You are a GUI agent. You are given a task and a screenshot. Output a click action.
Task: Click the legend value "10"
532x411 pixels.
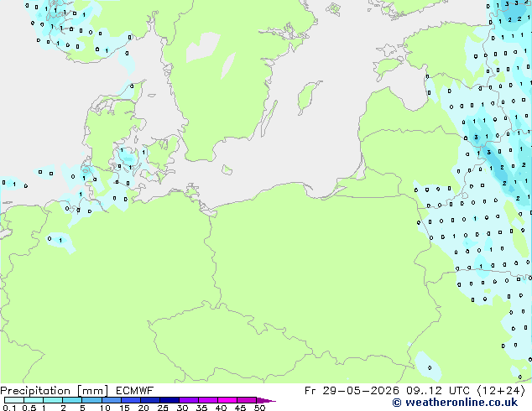(x=105, y=408)
